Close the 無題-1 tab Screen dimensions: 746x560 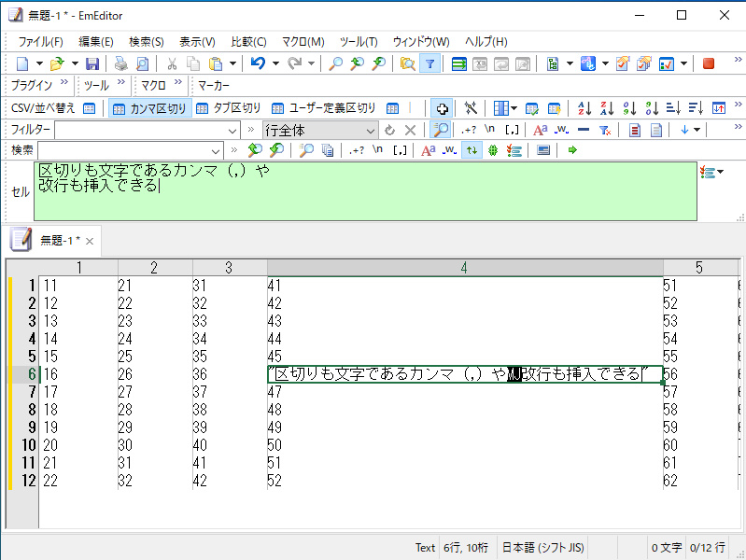(x=90, y=241)
